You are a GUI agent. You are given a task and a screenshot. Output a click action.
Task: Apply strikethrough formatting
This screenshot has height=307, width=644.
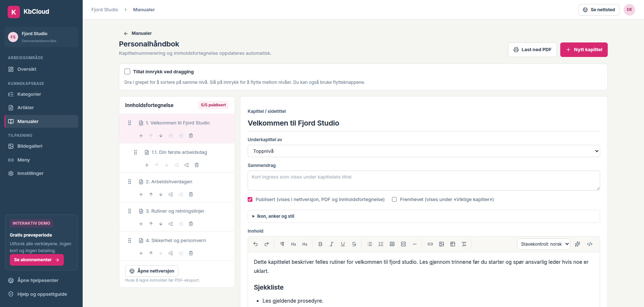354,244
